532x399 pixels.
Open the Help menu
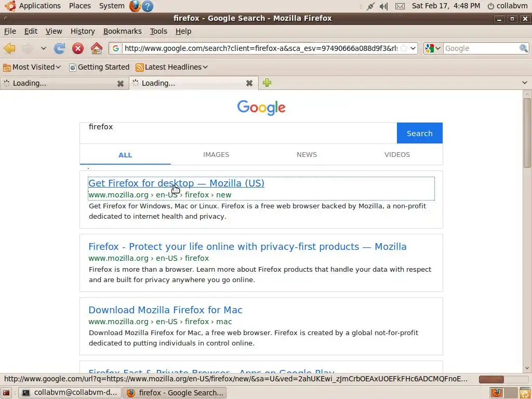[x=183, y=31]
